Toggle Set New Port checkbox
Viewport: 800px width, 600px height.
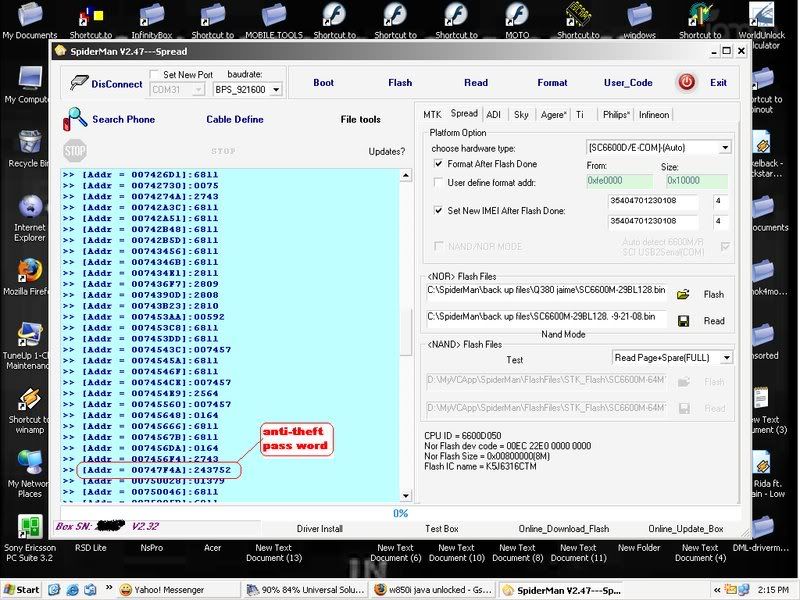point(154,74)
